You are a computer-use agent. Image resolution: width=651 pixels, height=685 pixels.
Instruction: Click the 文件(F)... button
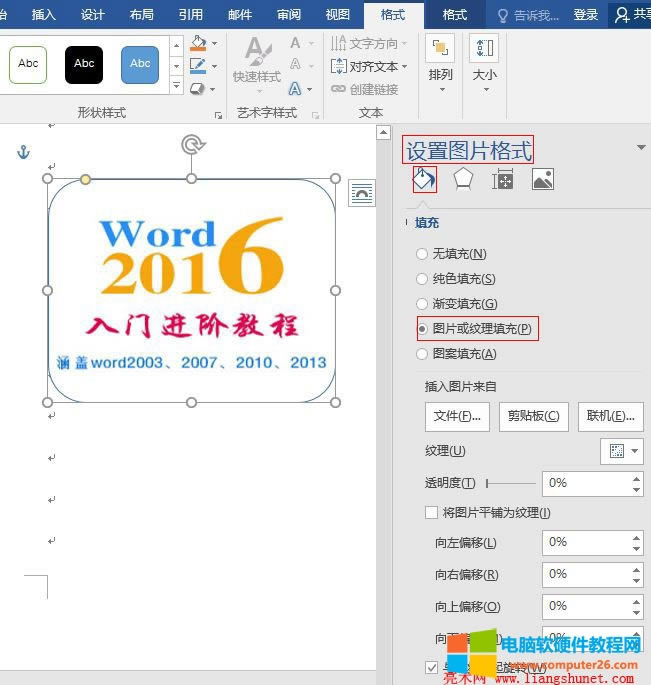point(457,416)
